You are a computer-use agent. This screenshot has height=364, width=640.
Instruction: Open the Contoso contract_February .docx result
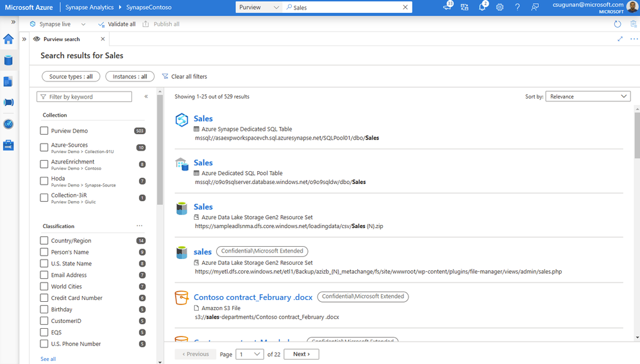tap(253, 297)
